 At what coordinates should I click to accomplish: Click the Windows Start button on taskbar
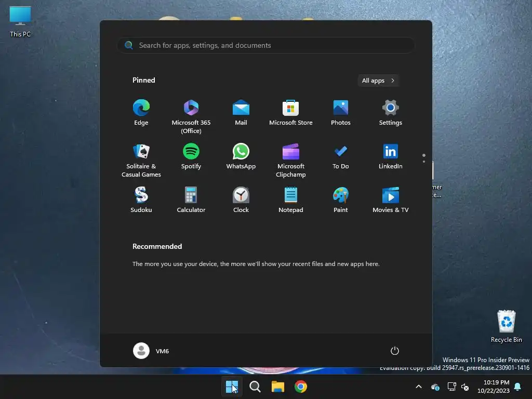(232, 387)
